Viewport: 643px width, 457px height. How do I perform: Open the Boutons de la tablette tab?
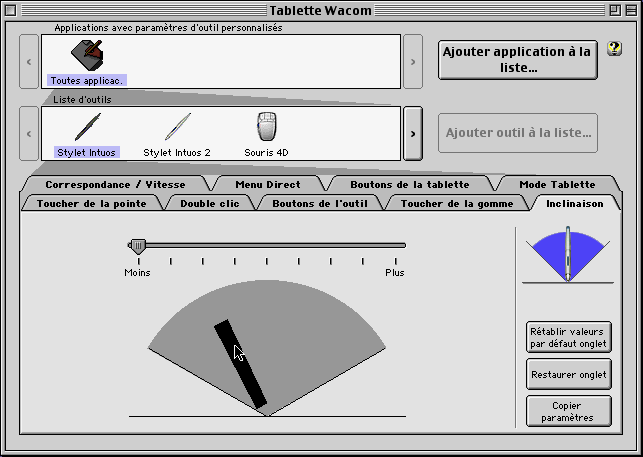pyautogui.click(x=410, y=185)
